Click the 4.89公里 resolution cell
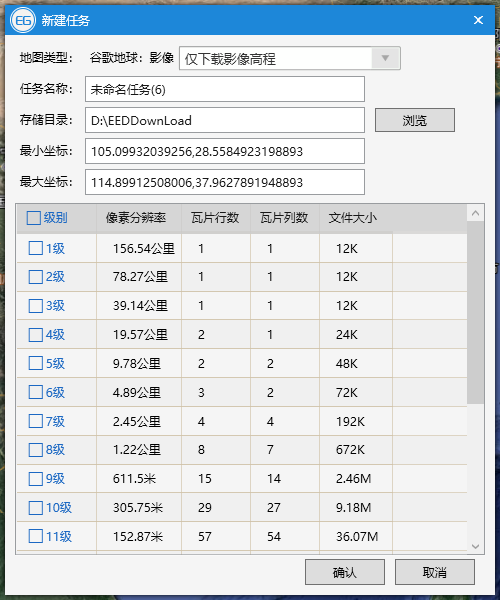The image size is (500, 600). click(137, 393)
